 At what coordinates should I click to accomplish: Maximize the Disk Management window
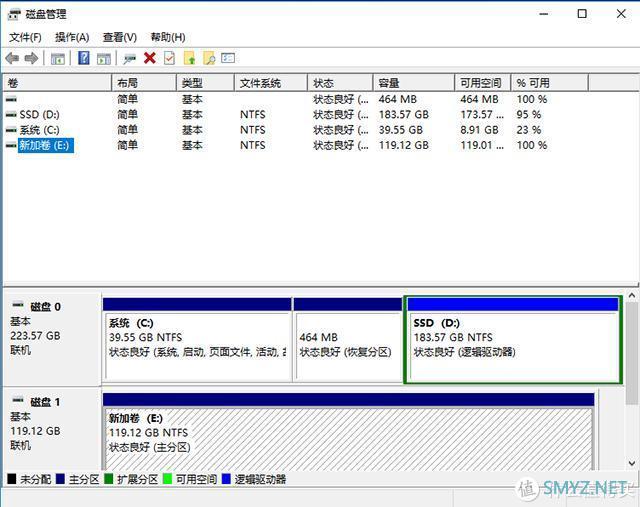click(x=582, y=14)
